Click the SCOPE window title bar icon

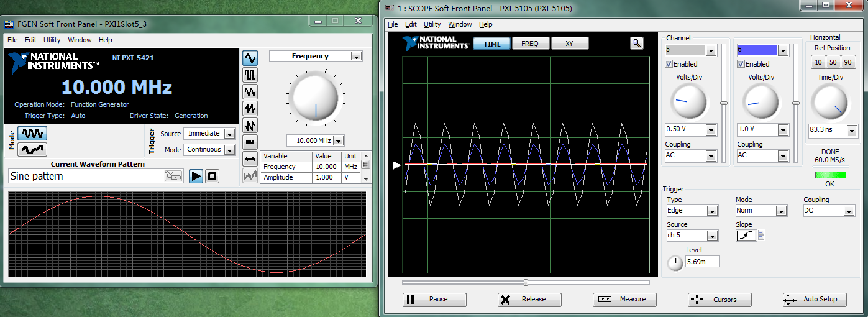click(389, 8)
